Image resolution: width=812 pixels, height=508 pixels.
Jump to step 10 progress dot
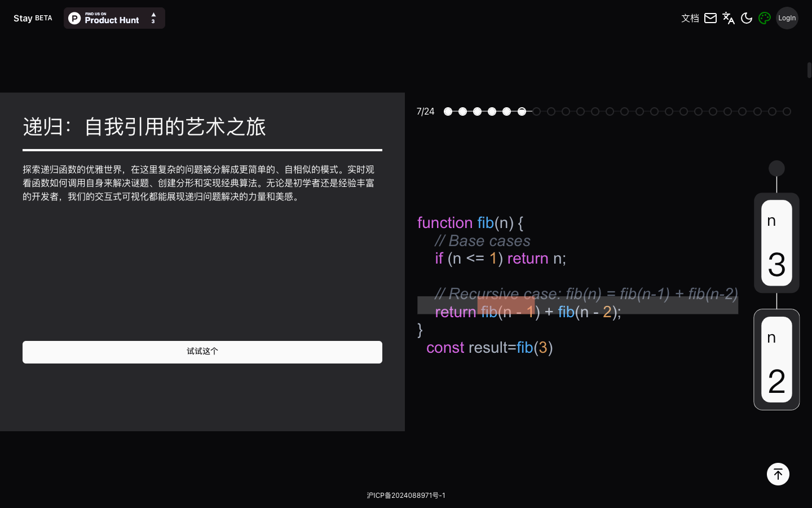[x=580, y=112]
